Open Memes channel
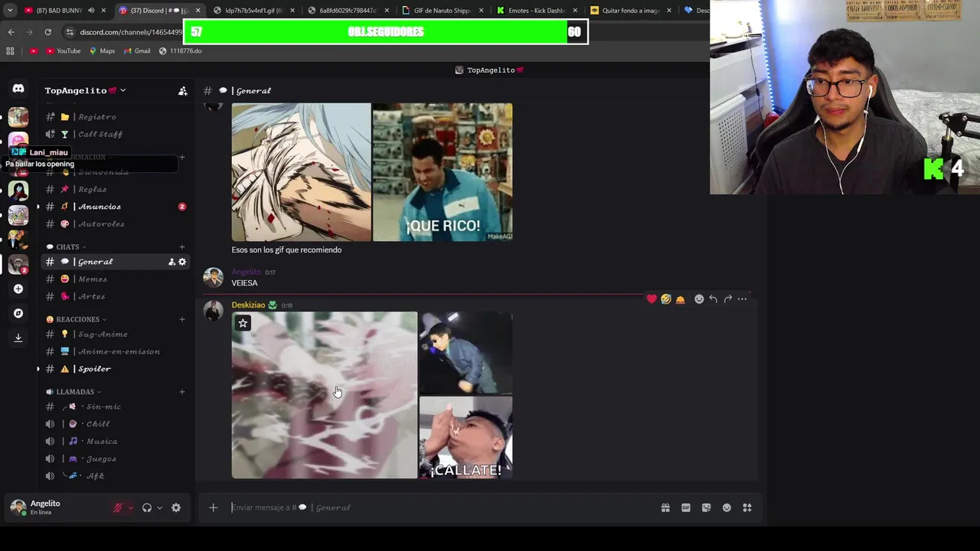The width and height of the screenshot is (980, 551). [115, 279]
